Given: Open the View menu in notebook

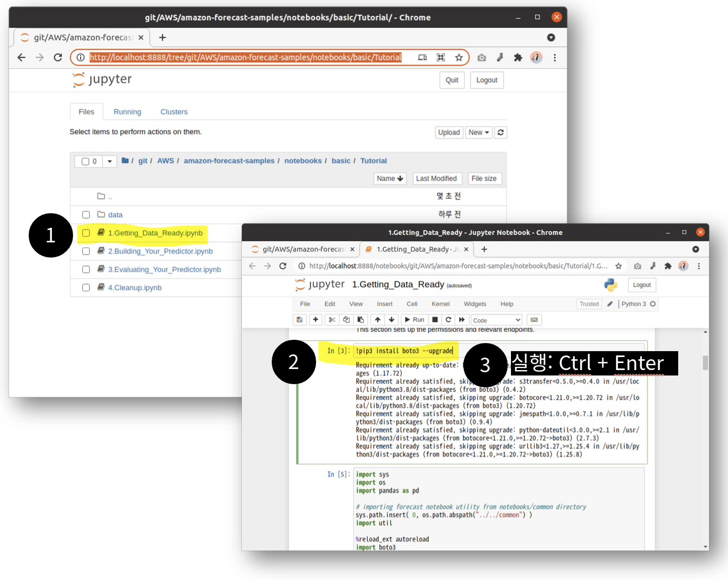Looking at the screenshot, I should pyautogui.click(x=356, y=304).
